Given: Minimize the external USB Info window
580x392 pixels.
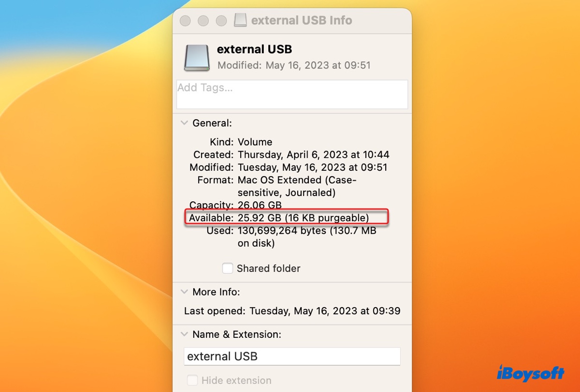Looking at the screenshot, I should point(203,21).
